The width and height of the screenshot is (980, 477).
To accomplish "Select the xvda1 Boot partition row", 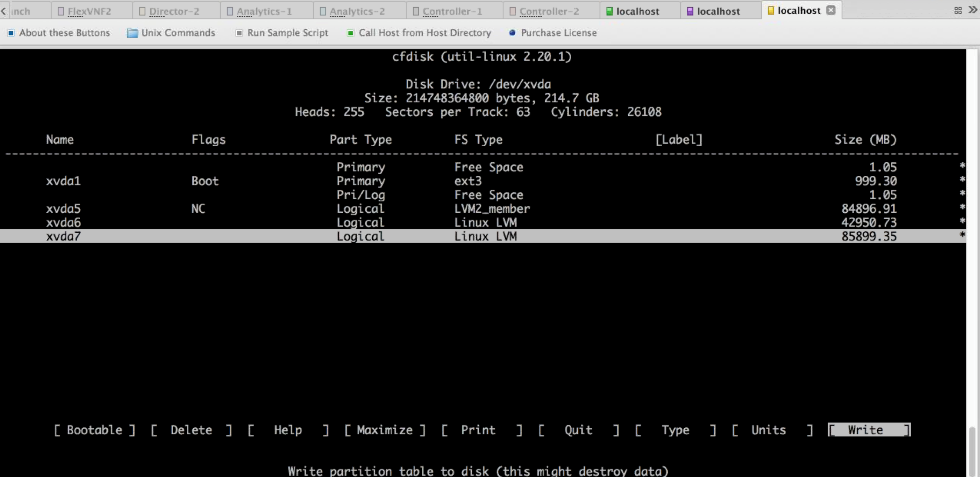I will [63, 181].
